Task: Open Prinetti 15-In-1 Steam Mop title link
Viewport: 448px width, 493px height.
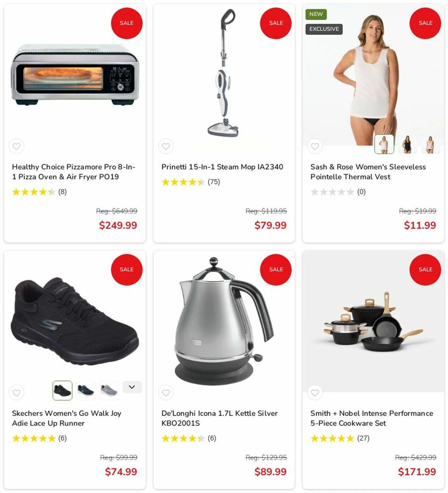Action: pos(222,167)
